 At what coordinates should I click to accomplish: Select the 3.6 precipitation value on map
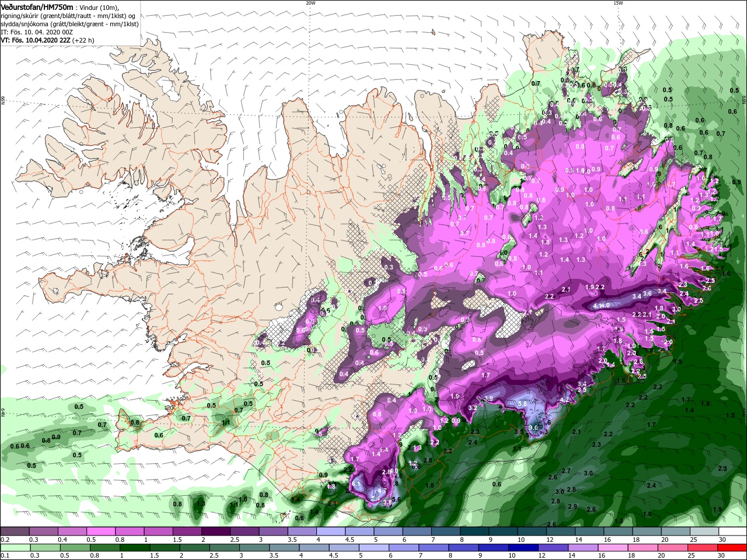tap(647, 293)
